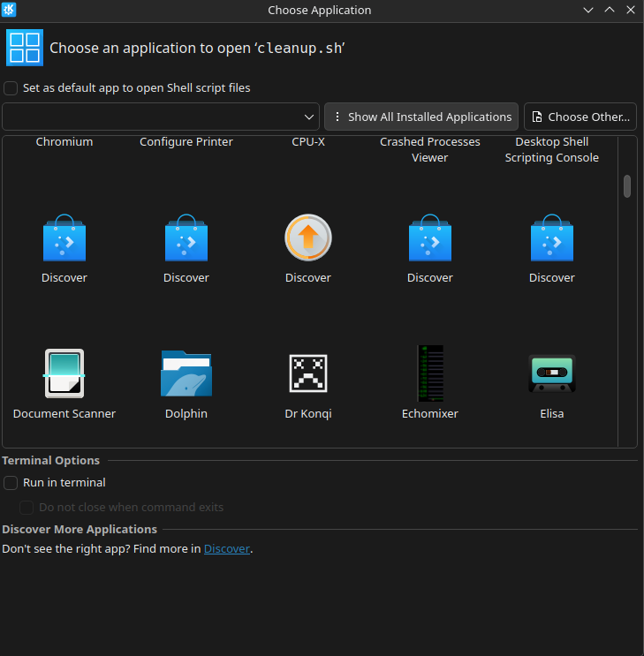Follow the Discover link at the bottom
644x656 pixels.
click(227, 549)
